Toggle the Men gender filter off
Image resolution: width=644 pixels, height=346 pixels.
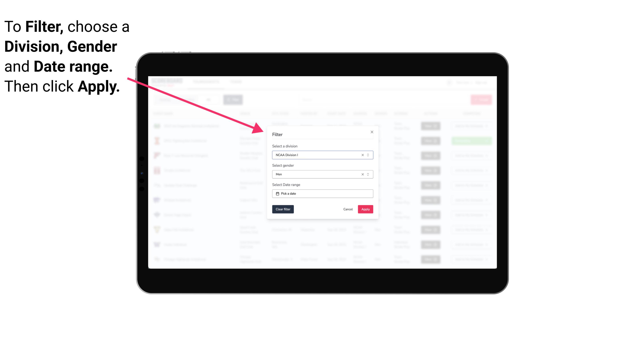click(x=361, y=174)
